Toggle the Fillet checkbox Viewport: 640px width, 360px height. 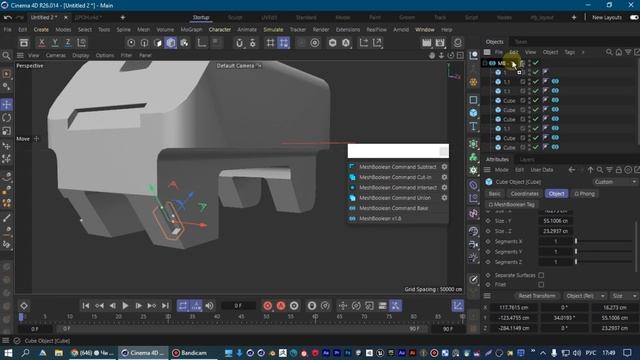coord(541,284)
